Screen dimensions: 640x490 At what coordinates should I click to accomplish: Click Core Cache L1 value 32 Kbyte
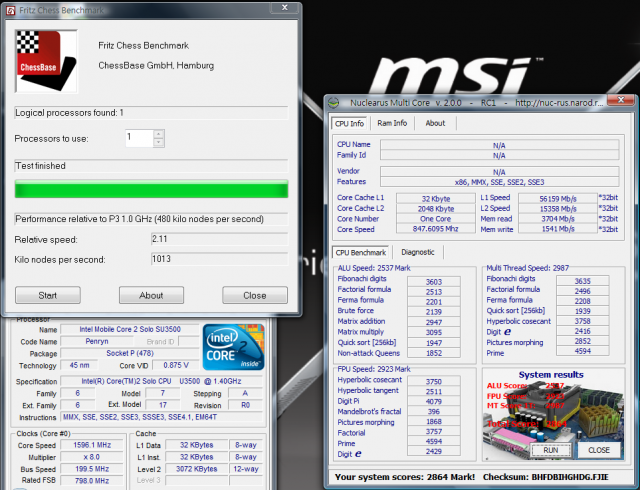436,198
